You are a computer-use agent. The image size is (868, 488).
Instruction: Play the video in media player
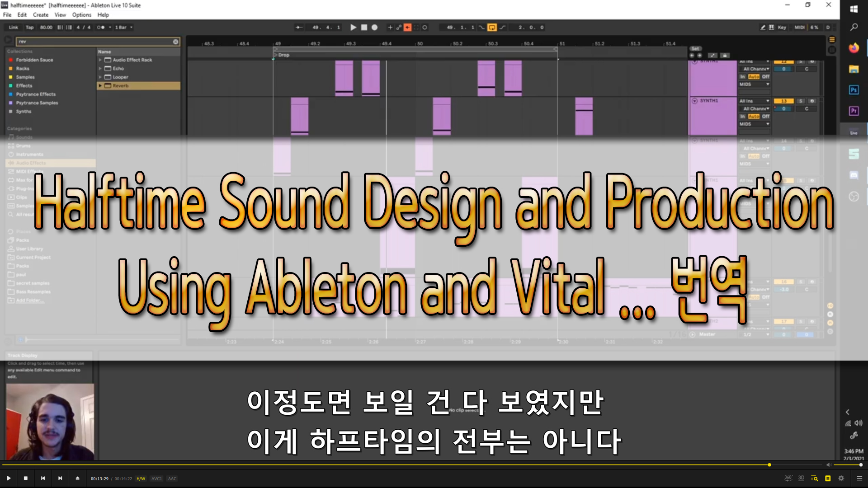tap(9, 478)
